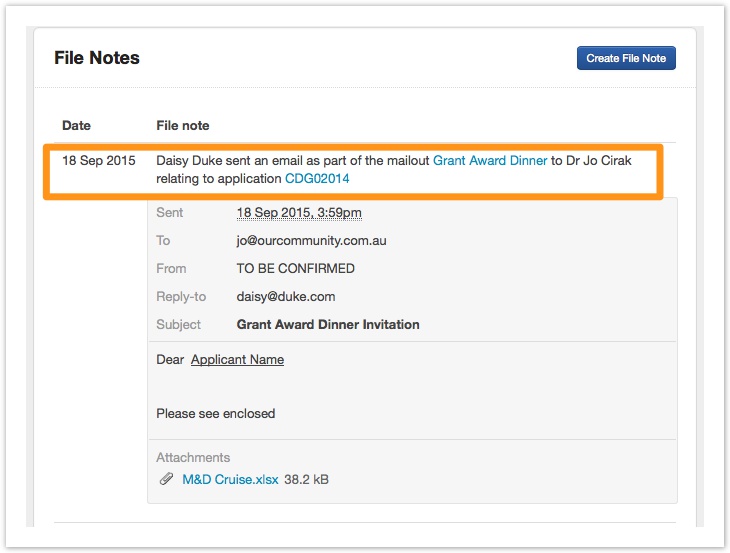
Task: Click the sent timestamp 18 Sep 2015, 3:59pm
Action: (x=299, y=213)
